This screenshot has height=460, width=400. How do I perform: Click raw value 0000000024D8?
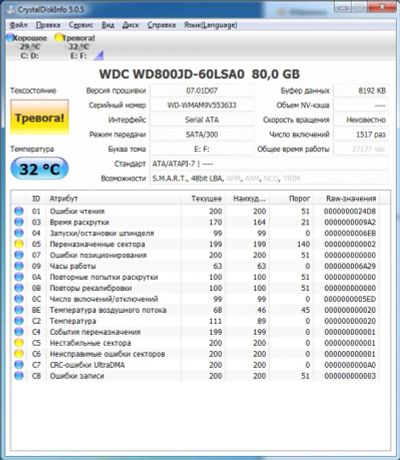350,211
